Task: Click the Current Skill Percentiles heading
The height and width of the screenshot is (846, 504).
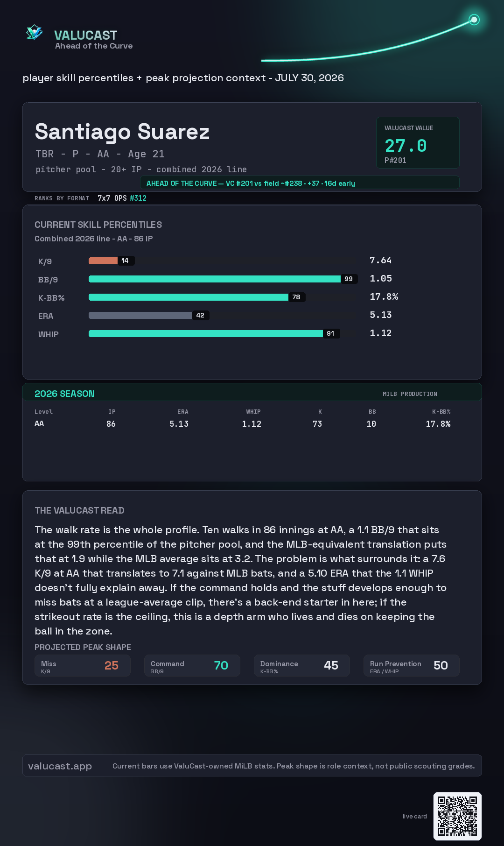Action: click(x=98, y=225)
